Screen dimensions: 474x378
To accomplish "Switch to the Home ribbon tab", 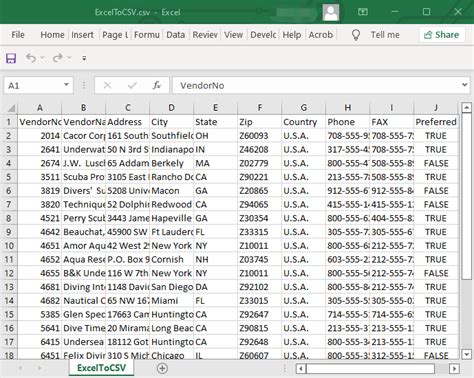I will 52,35.
